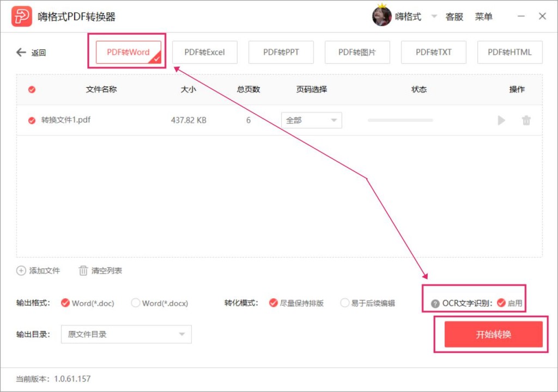Click the OCR help question mark icon

pyautogui.click(x=435, y=303)
